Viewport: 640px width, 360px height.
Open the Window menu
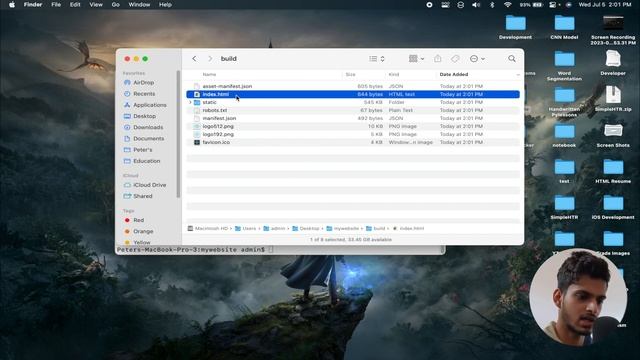tap(139, 5)
